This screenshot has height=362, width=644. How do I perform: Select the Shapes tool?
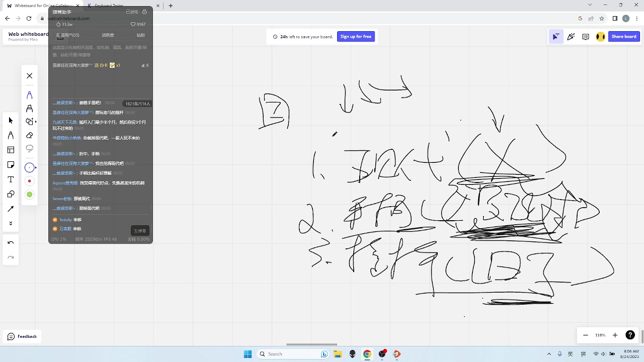coord(11,194)
